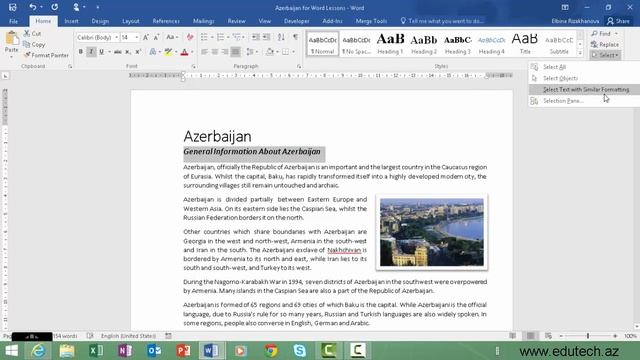
Task: Open shading fill options
Action: pyautogui.click(x=270, y=52)
